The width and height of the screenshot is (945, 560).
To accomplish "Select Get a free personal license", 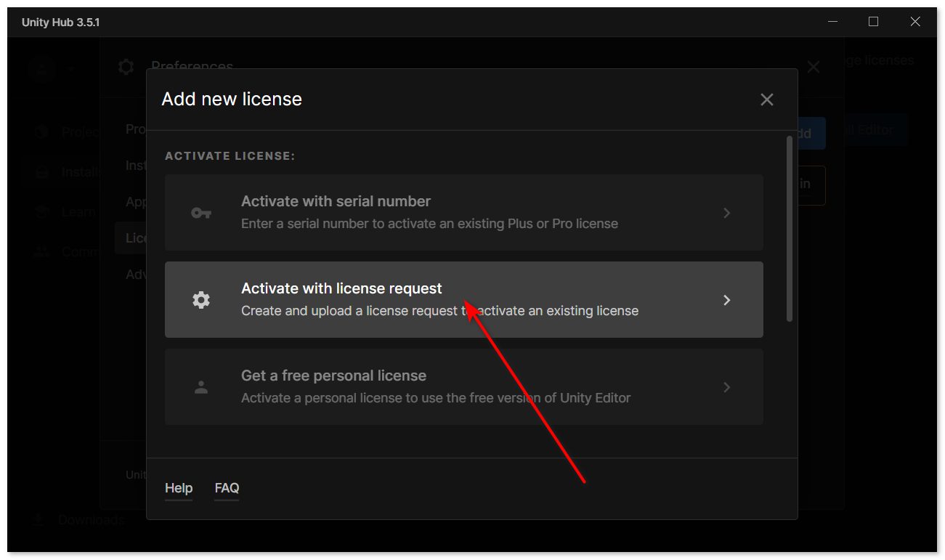I will point(463,386).
